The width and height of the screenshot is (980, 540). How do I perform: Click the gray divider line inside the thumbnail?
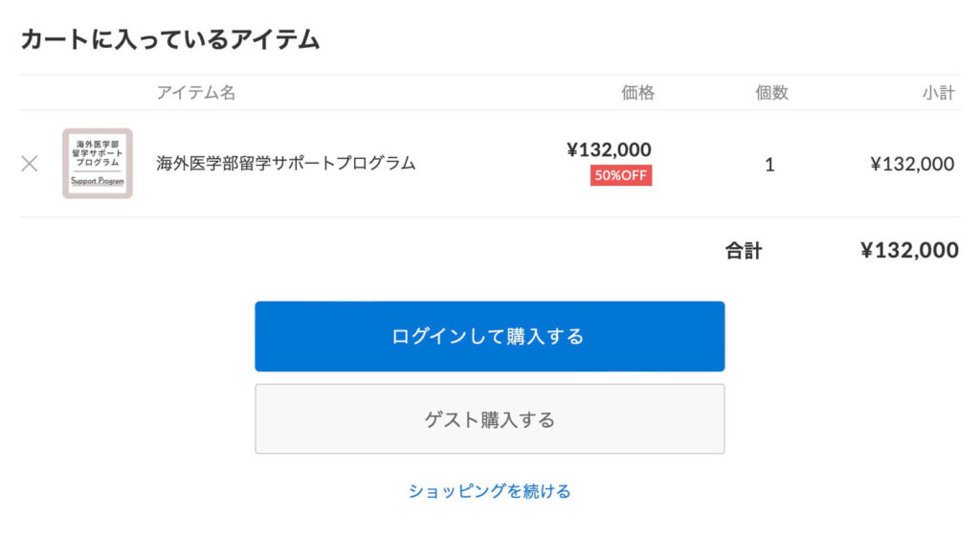[98, 171]
